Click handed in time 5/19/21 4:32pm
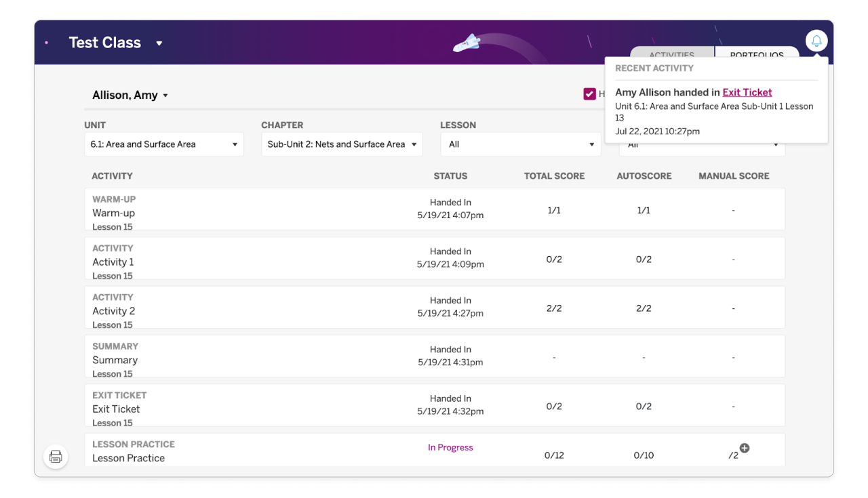The width and height of the screenshot is (868, 498). coord(450,411)
